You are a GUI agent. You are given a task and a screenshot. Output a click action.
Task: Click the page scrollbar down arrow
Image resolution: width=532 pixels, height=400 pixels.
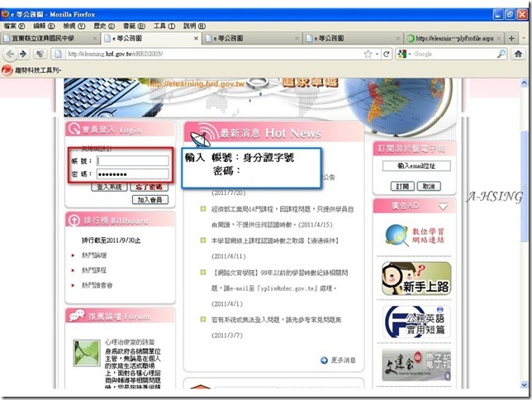pos(525,385)
